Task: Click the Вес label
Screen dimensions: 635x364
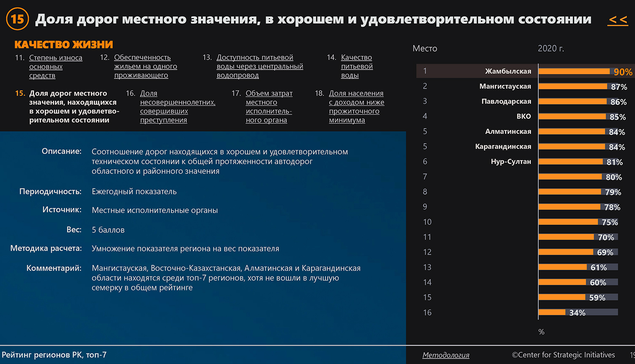Action: click(x=74, y=229)
